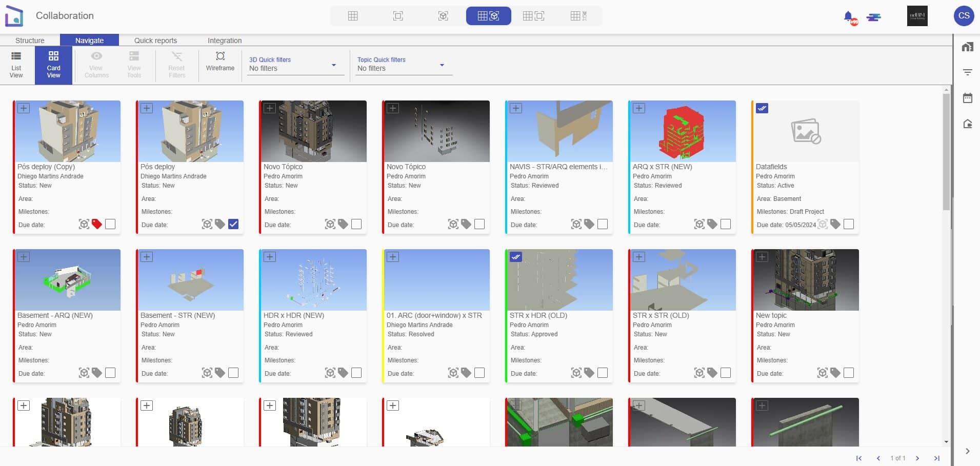Click the vertical scrollbar of card list
This screenshot has width=980, height=466.
[x=946, y=154]
